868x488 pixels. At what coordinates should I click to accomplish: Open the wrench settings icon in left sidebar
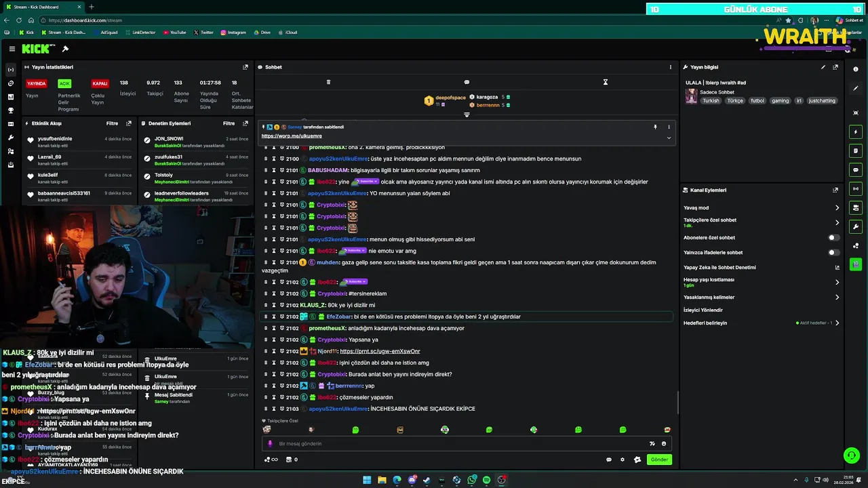(10, 138)
